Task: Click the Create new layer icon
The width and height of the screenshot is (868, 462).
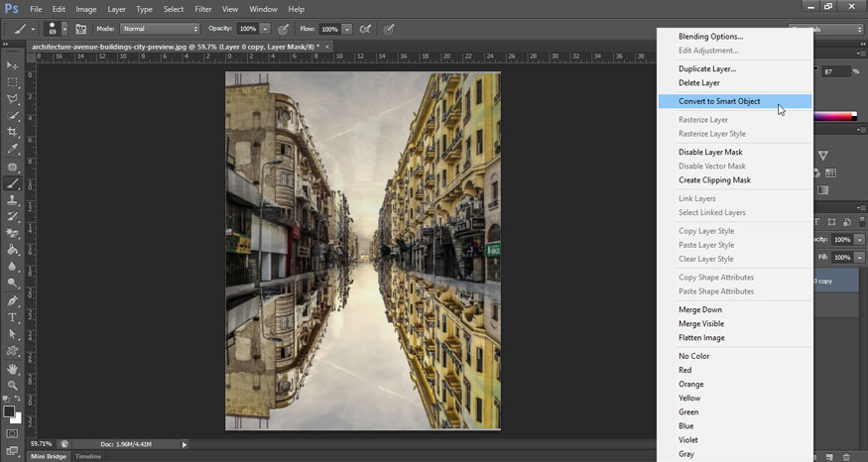Action: (x=829, y=458)
